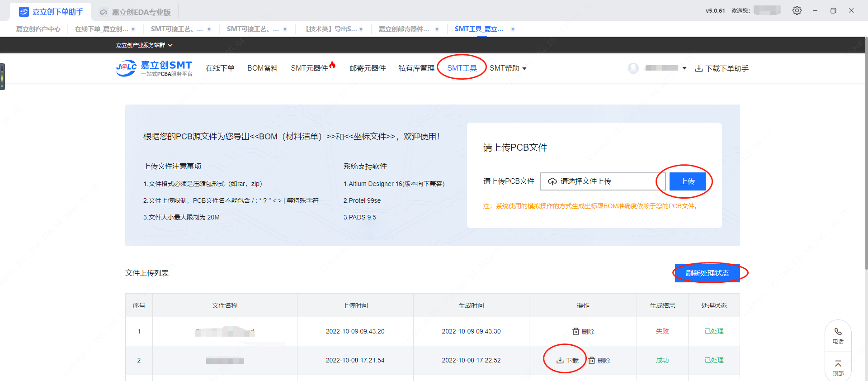
Task: Close the SMT工具 browser tab
Action: pos(513,29)
